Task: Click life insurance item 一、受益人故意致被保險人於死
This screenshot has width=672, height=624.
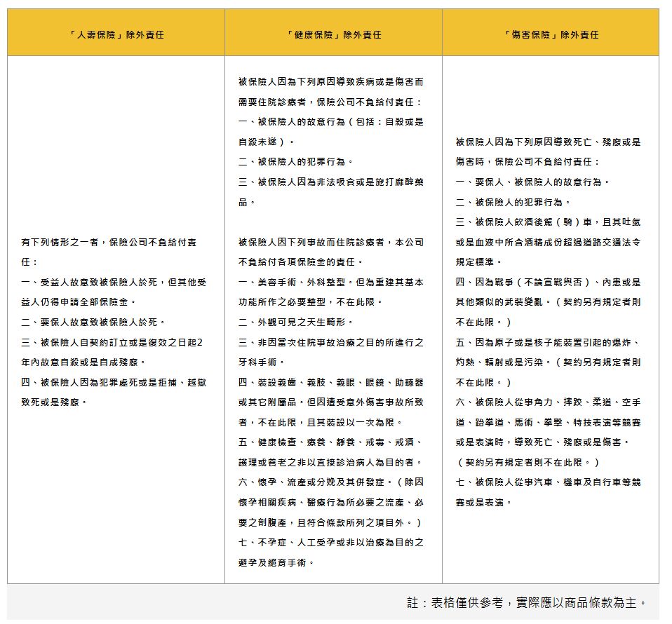Action: (114, 283)
